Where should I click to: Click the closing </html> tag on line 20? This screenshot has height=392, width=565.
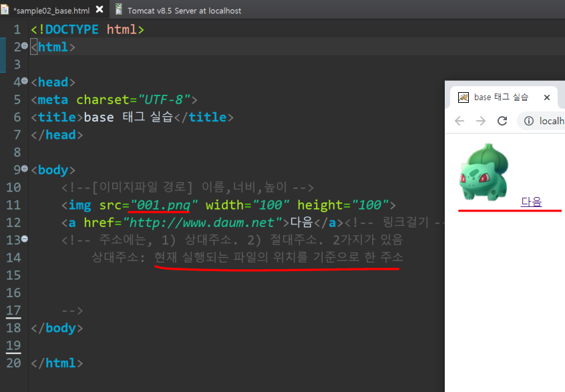tap(57, 363)
